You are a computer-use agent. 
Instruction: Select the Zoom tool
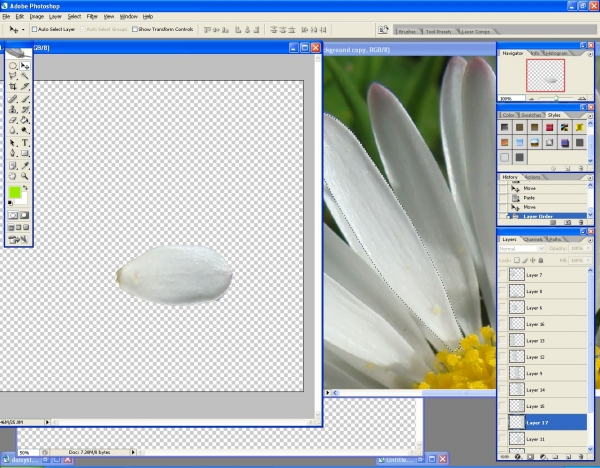click(x=25, y=176)
